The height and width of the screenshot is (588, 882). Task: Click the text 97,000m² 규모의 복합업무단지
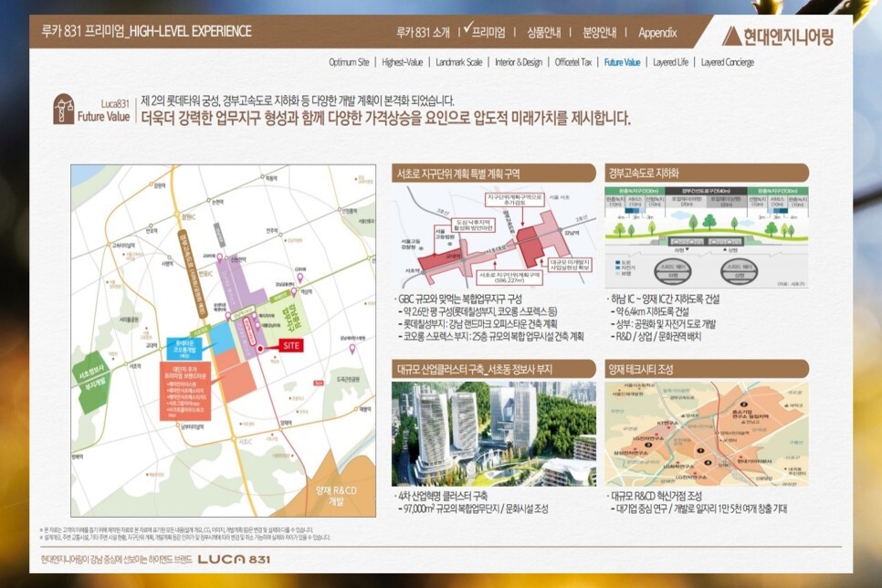[x=473, y=509]
